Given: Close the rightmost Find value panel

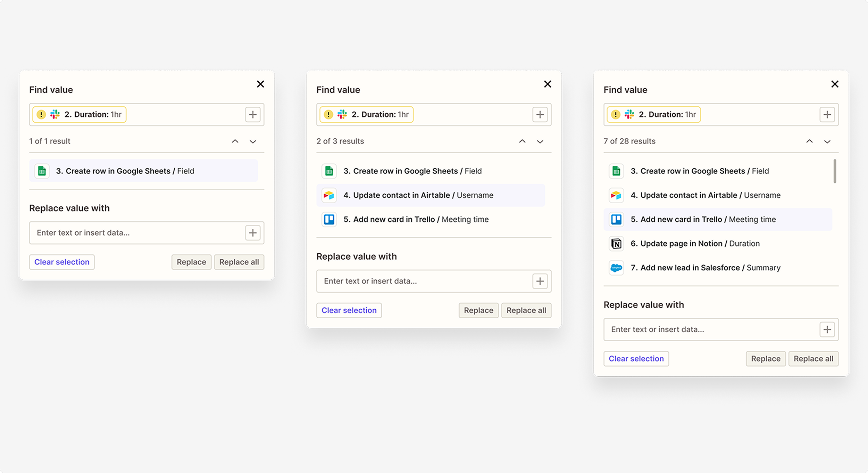Looking at the screenshot, I should point(835,84).
